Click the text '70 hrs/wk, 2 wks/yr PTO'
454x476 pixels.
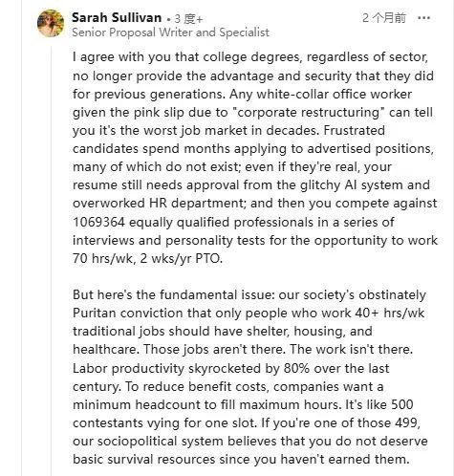[146, 258]
